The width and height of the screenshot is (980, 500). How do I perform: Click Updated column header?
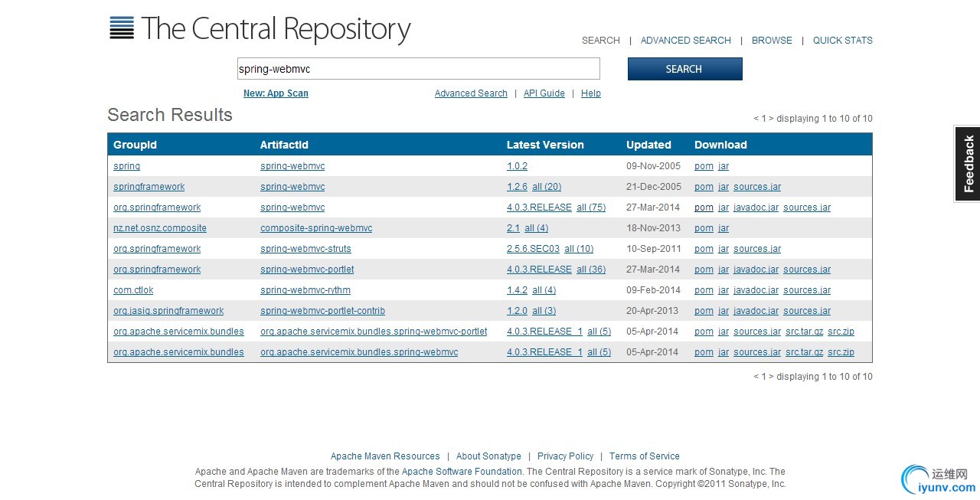(x=648, y=145)
